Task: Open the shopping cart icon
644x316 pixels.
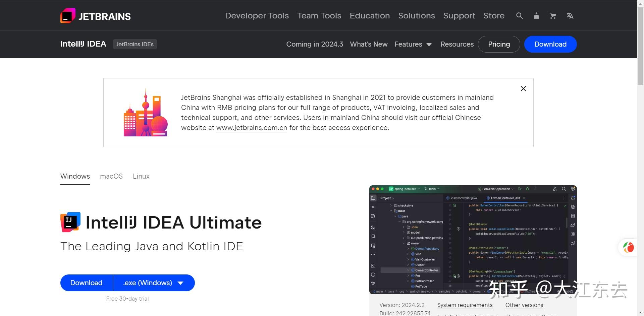Action: 553,16
